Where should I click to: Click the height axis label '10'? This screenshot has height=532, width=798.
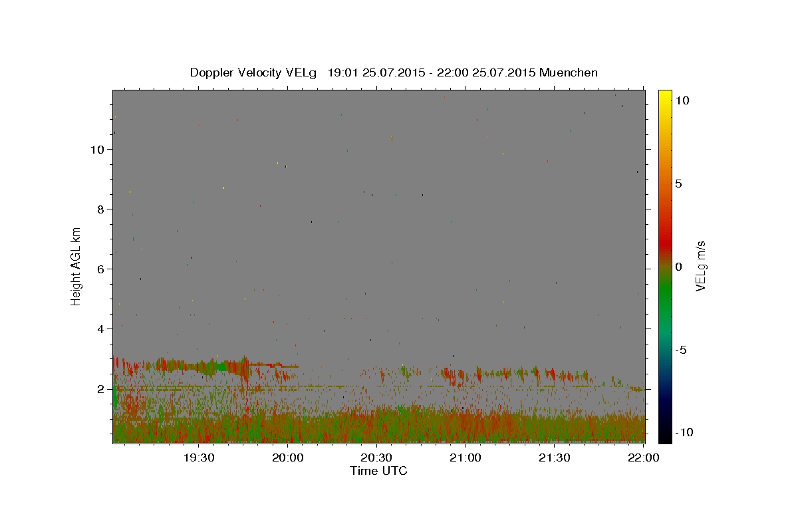[x=98, y=149]
